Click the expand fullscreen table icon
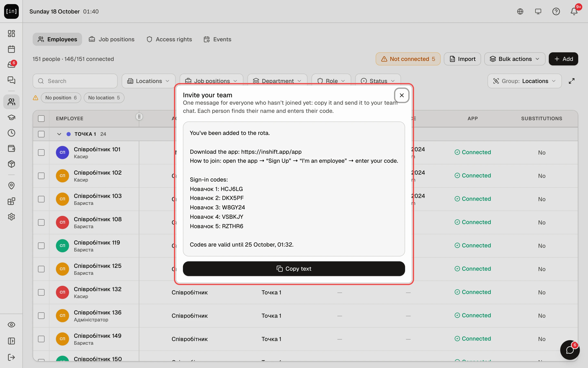 pos(572,81)
